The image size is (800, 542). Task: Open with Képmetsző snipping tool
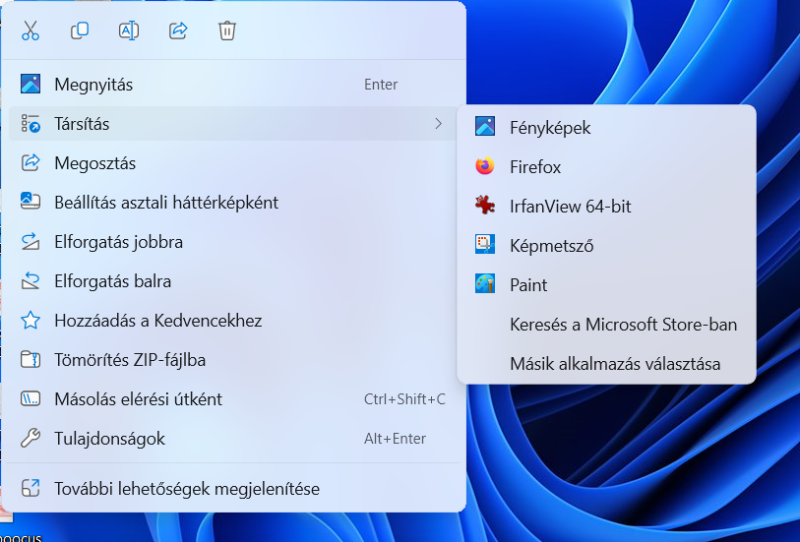pos(607,245)
